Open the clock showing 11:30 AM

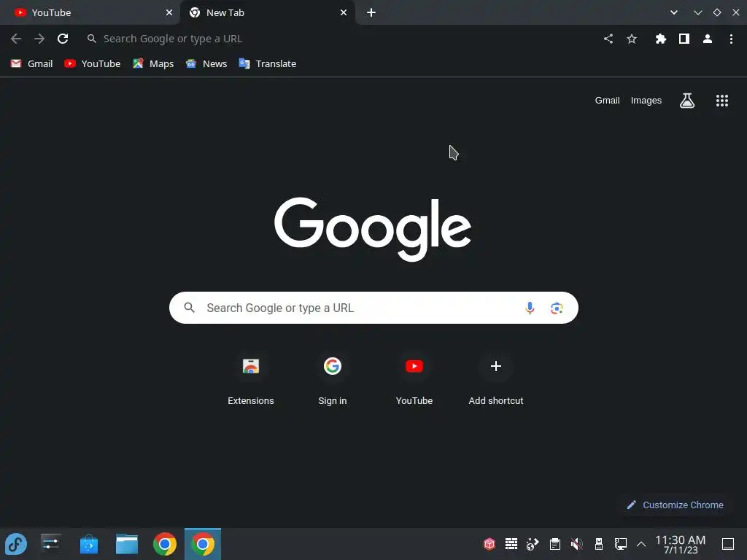[681, 544]
